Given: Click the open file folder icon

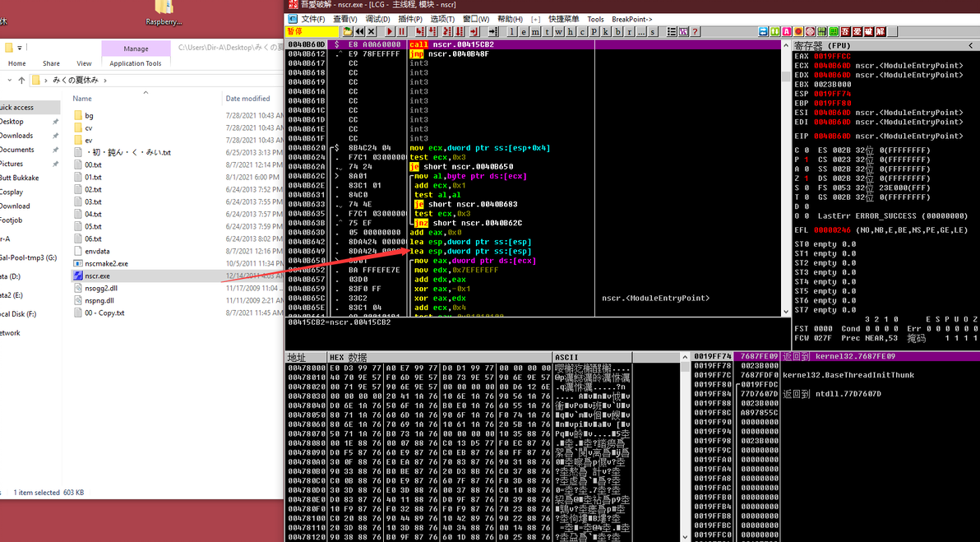Looking at the screenshot, I should [x=348, y=31].
